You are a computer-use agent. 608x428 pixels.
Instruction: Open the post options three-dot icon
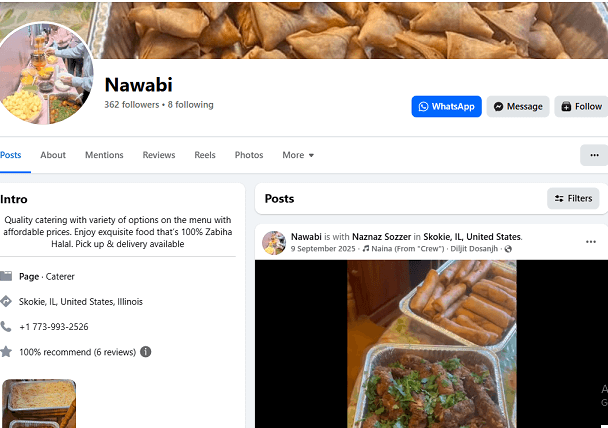(590, 242)
